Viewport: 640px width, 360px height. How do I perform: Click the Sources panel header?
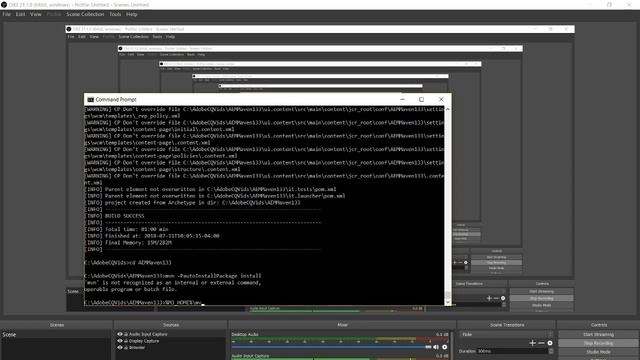(x=171, y=325)
